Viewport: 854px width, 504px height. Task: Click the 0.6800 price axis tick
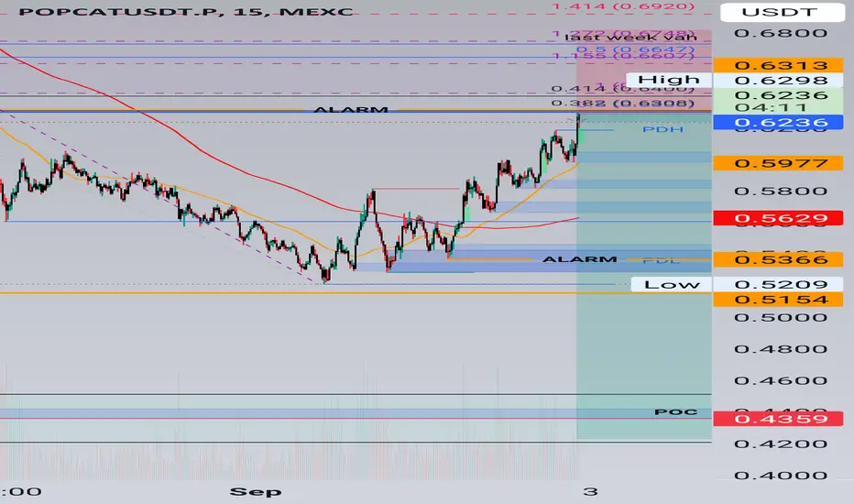pos(781,33)
